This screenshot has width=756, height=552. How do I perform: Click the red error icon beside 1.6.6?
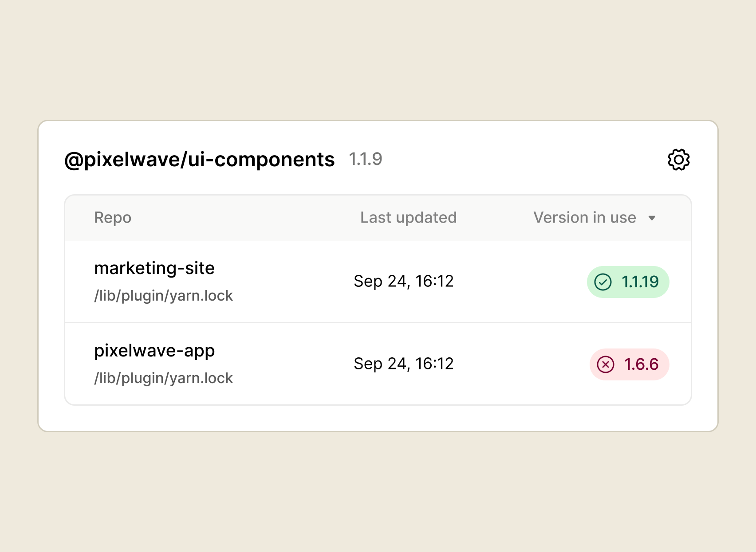(606, 364)
